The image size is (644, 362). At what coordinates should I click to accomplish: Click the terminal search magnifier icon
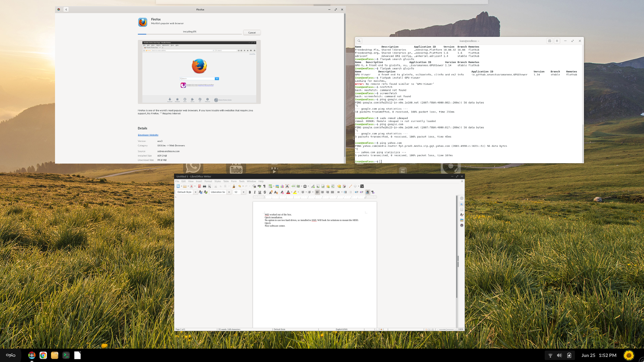[359, 41]
